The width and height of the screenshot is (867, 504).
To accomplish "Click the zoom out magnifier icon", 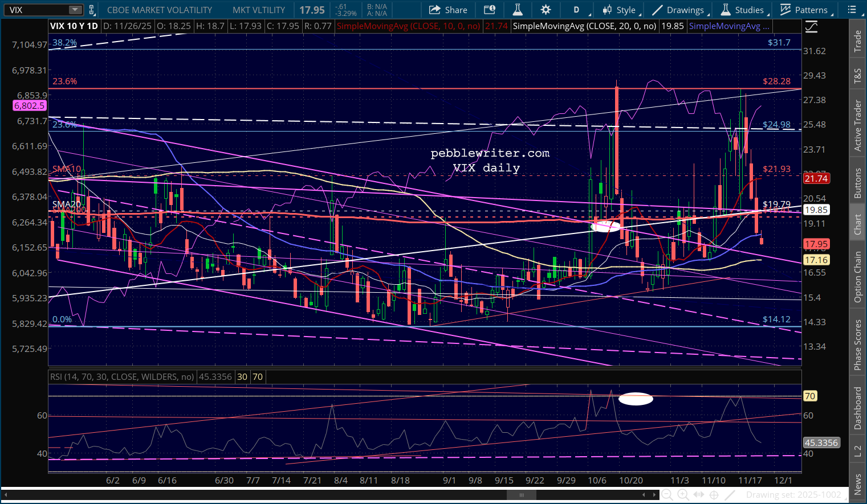I will pyautogui.click(x=666, y=495).
